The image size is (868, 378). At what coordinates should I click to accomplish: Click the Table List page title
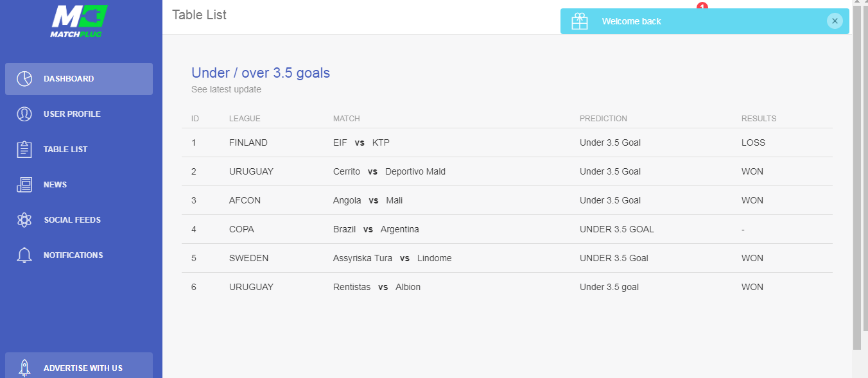[199, 15]
